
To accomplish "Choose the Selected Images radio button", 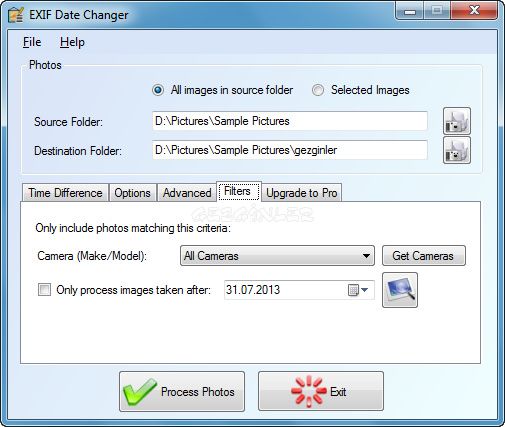I will (318, 90).
